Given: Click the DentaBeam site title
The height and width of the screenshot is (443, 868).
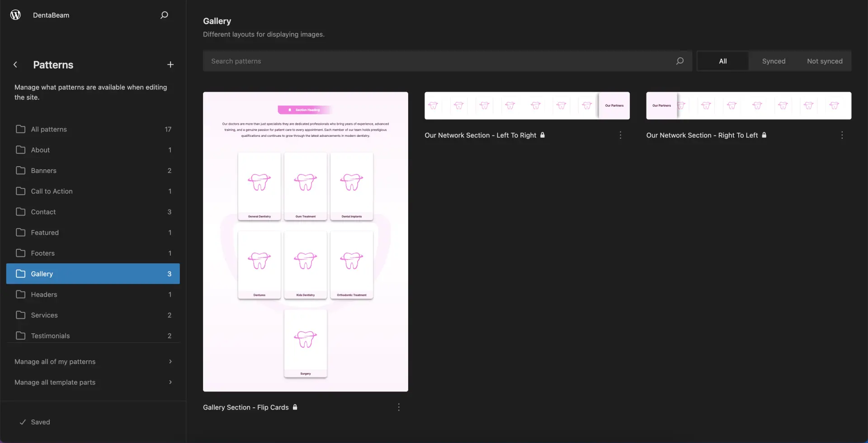Looking at the screenshot, I should pos(51,15).
